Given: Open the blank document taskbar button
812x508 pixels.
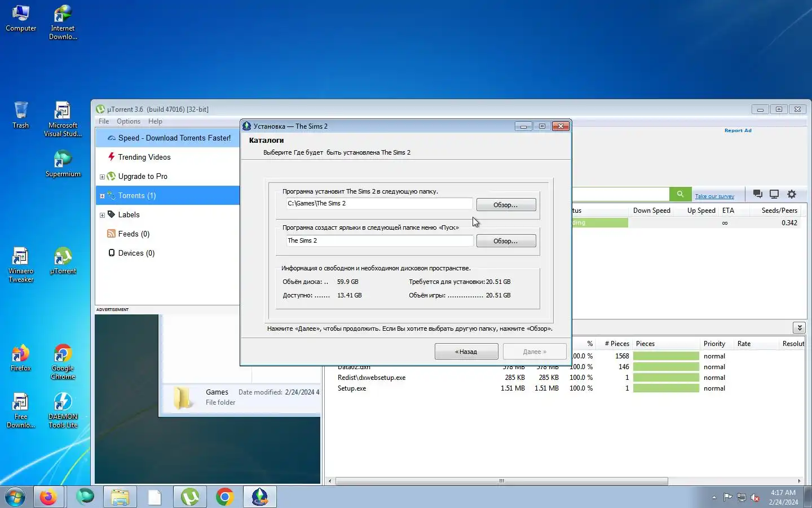Looking at the screenshot, I should (x=155, y=497).
